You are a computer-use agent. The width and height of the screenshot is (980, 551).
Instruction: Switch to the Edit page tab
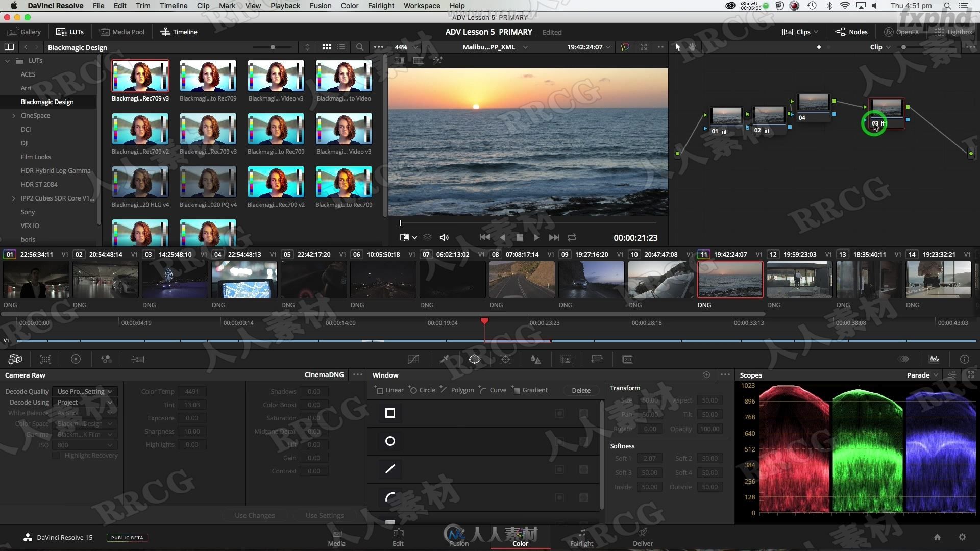click(398, 538)
